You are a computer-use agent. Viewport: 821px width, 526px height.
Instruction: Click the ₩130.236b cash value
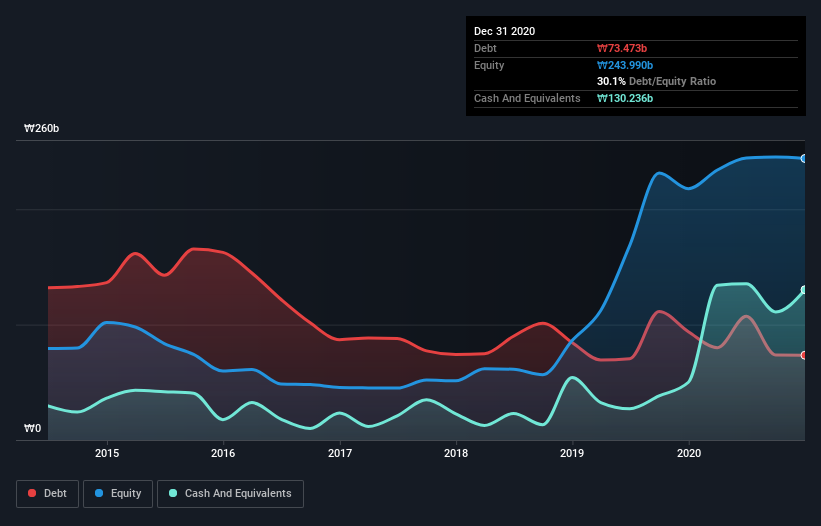point(625,98)
